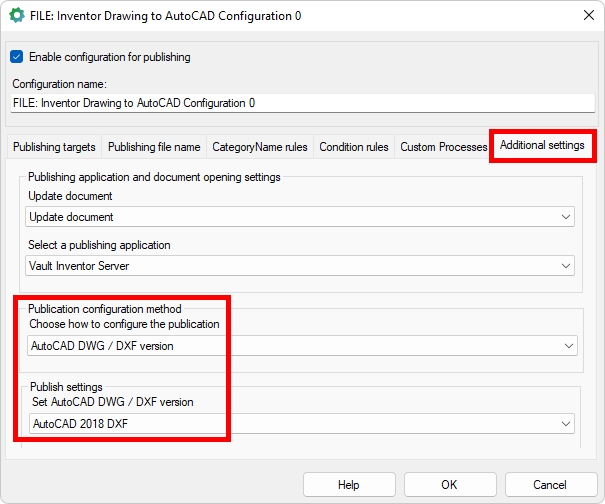Toggle Enable configuration for publishing checkbox

[17, 57]
